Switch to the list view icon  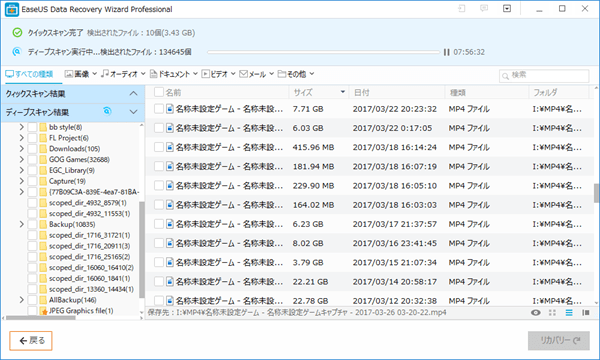(x=569, y=313)
